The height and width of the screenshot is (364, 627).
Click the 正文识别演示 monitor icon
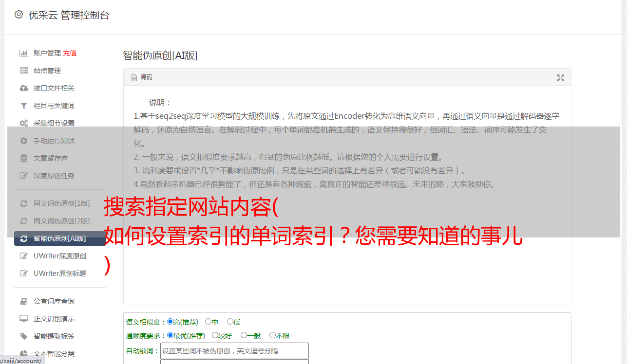click(23, 319)
